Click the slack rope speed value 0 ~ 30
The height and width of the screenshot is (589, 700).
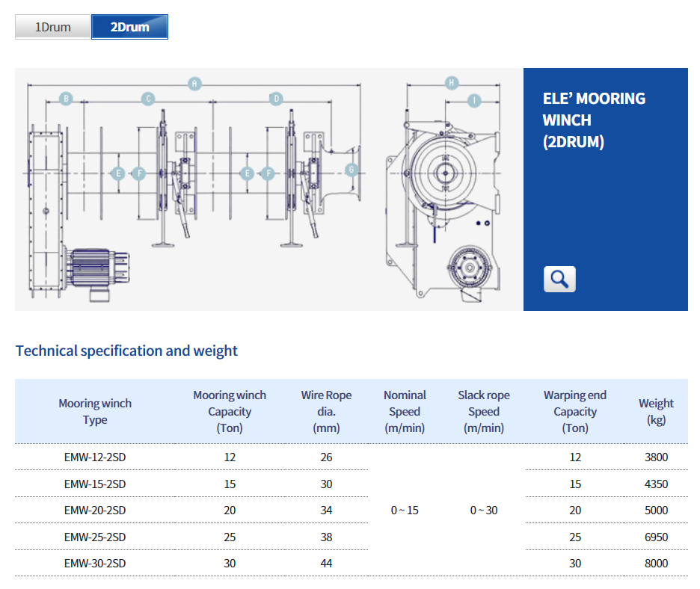pos(484,511)
